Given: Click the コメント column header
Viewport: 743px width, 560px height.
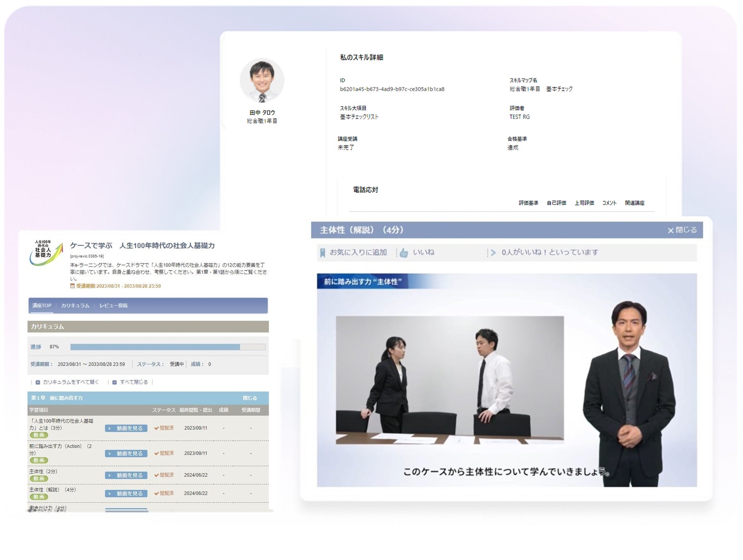Looking at the screenshot, I should tap(609, 203).
